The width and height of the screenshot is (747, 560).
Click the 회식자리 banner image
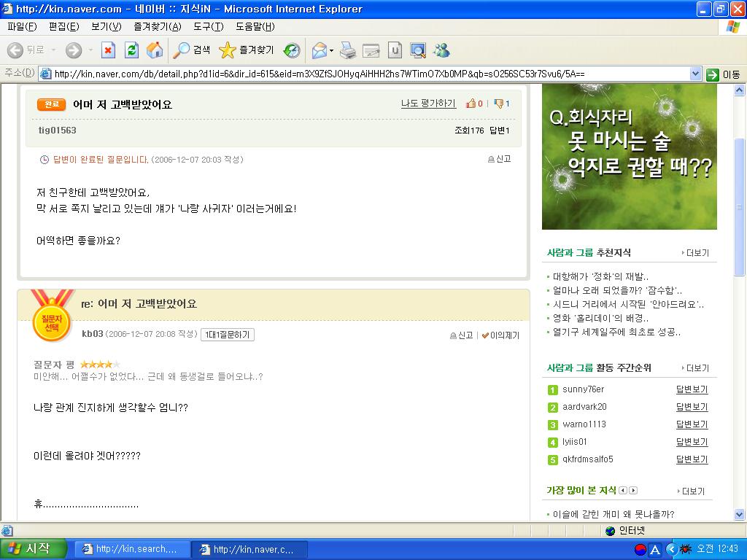(x=630, y=157)
